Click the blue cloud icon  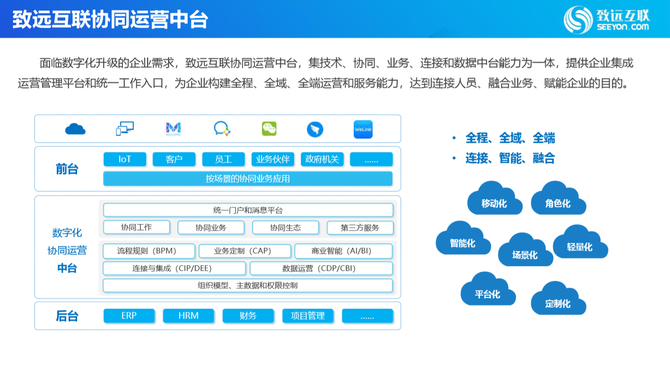[x=75, y=129]
